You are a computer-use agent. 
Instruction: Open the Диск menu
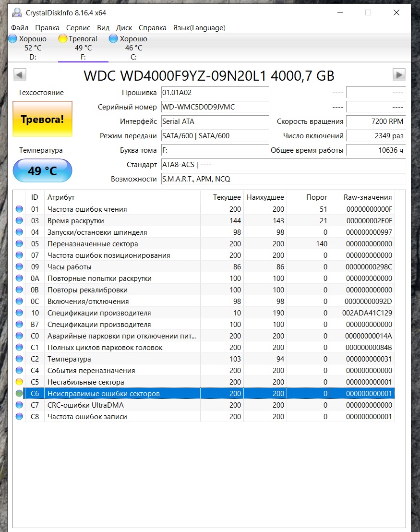[124, 28]
